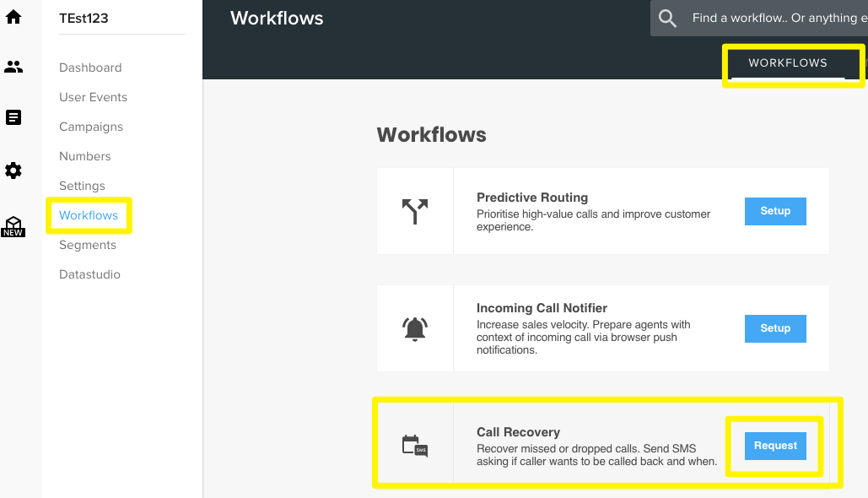Switch to the WORKFLOWS tab

click(788, 63)
